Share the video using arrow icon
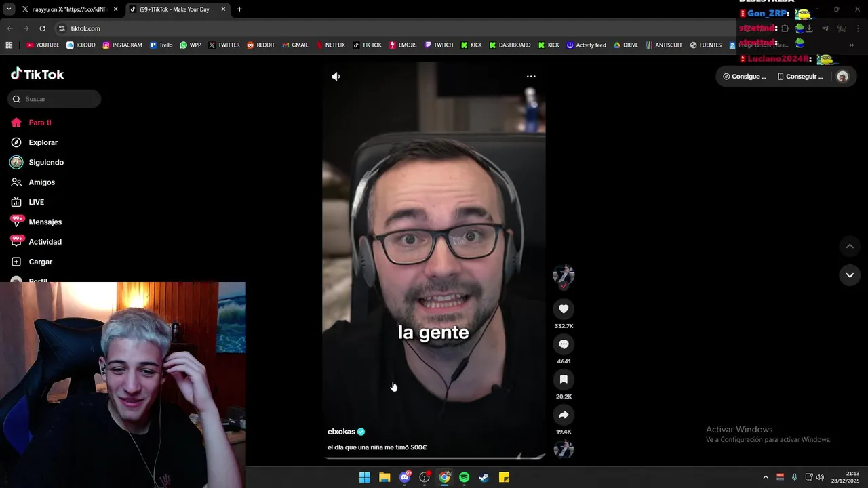868x488 pixels. click(x=564, y=415)
